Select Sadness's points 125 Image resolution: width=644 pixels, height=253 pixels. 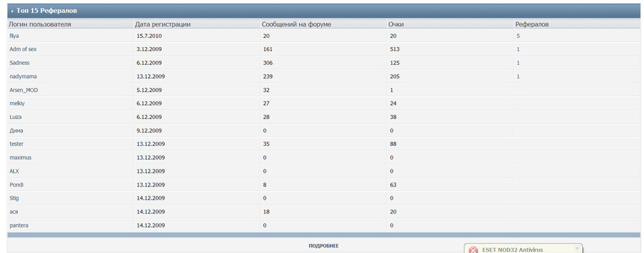(395, 63)
